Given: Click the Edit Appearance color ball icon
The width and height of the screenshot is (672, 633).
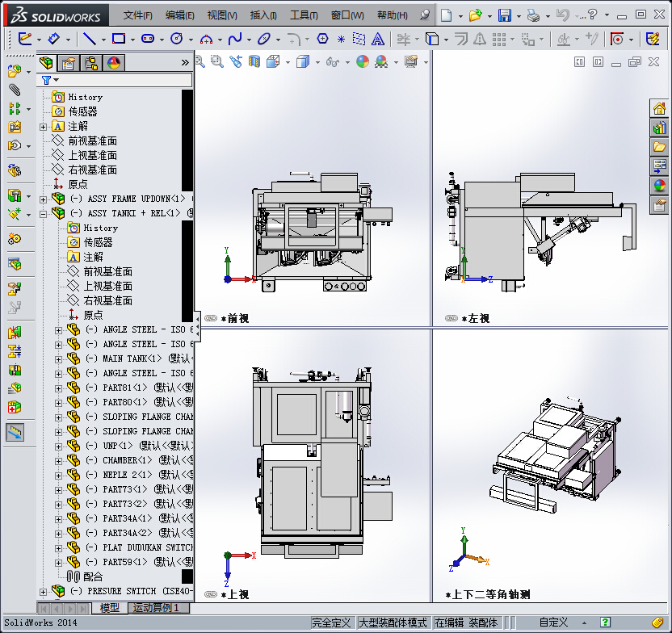Looking at the screenshot, I should click(363, 61).
